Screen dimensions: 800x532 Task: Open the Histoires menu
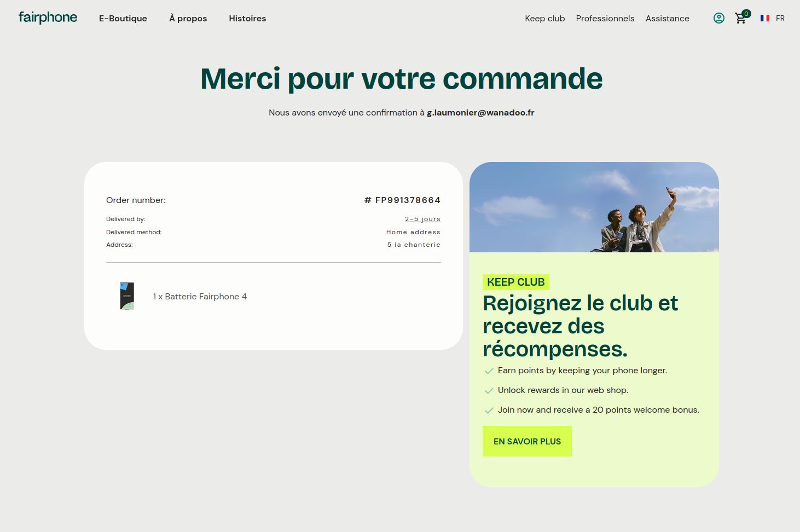[247, 19]
